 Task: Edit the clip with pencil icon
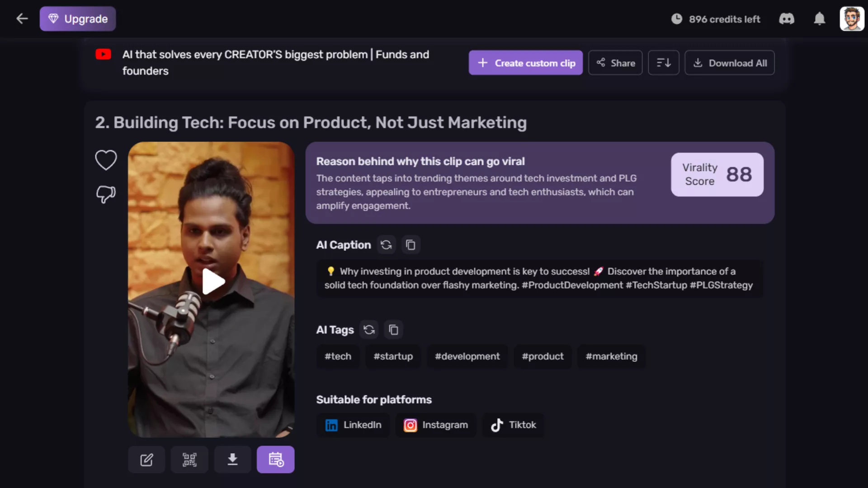click(x=146, y=460)
